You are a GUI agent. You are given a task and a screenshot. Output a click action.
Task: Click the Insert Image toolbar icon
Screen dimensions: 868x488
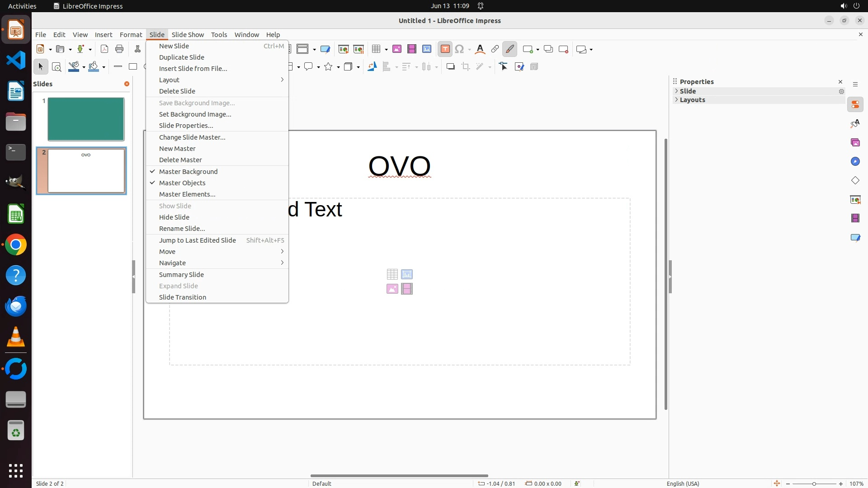(397, 49)
